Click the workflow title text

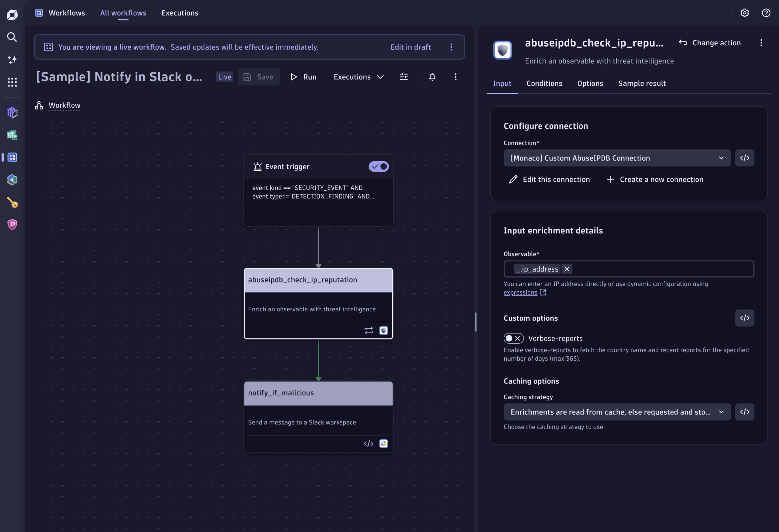[x=119, y=77]
